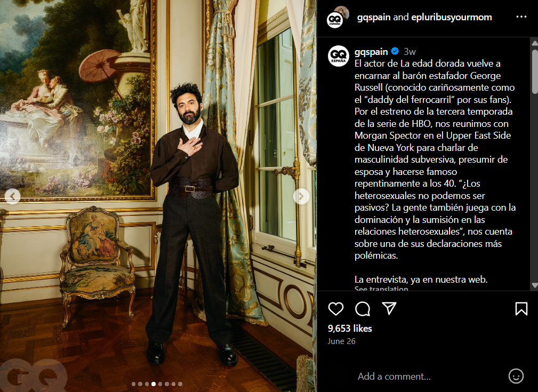Save post with the bookmark icon
This screenshot has width=538, height=392.
click(521, 309)
